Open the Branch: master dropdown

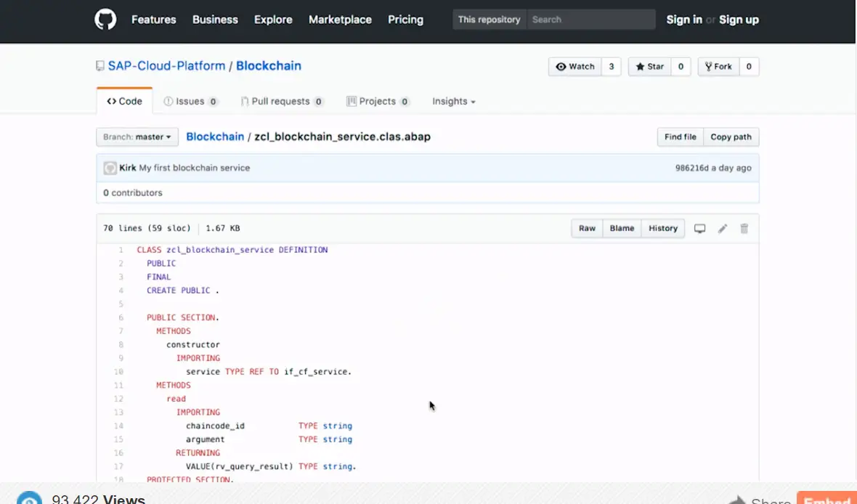tap(137, 137)
